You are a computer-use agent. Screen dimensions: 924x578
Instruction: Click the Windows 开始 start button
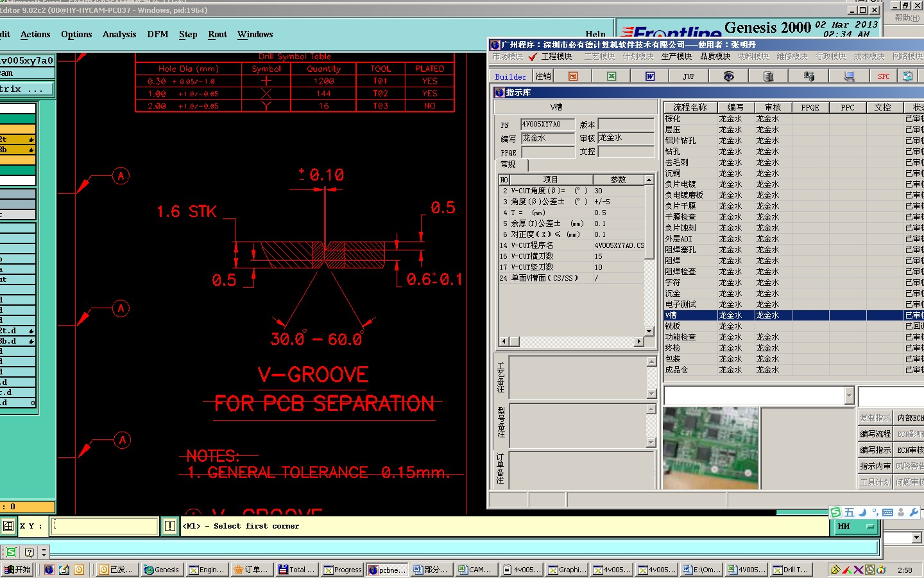(x=17, y=570)
